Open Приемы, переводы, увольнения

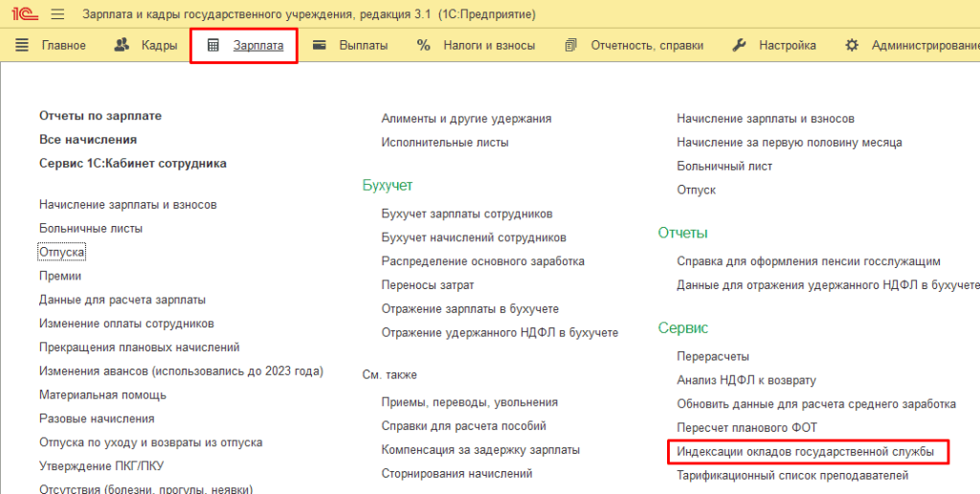[x=469, y=402]
